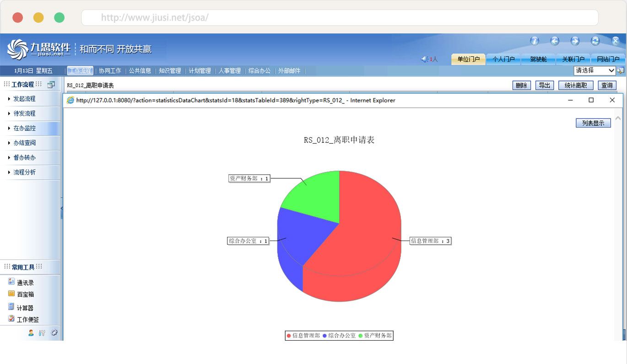Click the refresh icon in header
Viewport: 627px width, 364px height.
tap(595, 41)
